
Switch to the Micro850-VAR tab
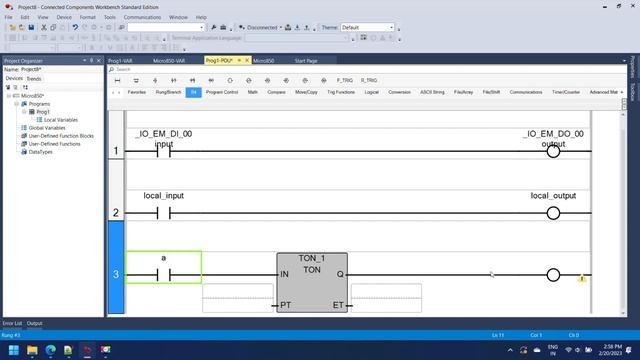[x=169, y=60]
